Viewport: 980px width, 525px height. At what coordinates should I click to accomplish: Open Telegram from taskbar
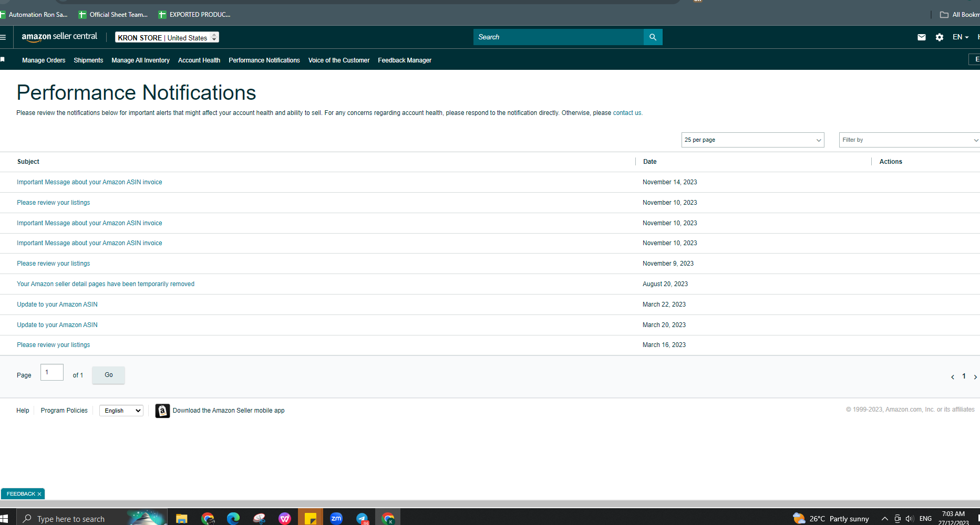(x=362, y=519)
